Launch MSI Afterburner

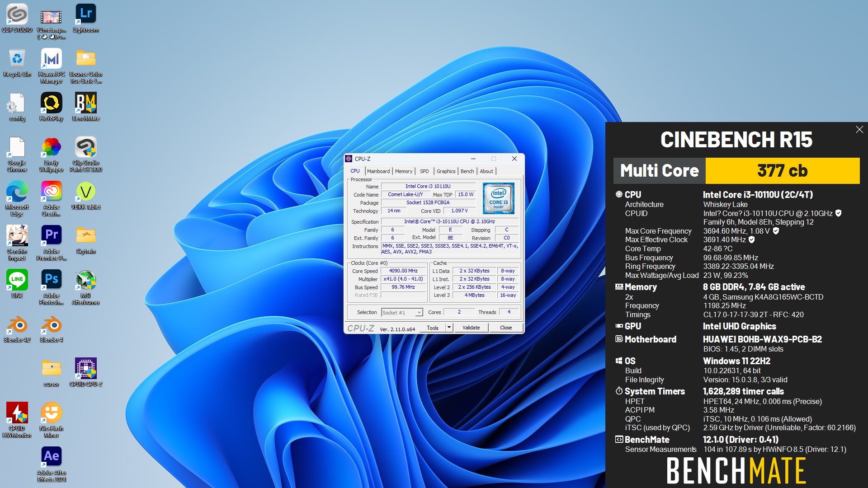coord(85,287)
